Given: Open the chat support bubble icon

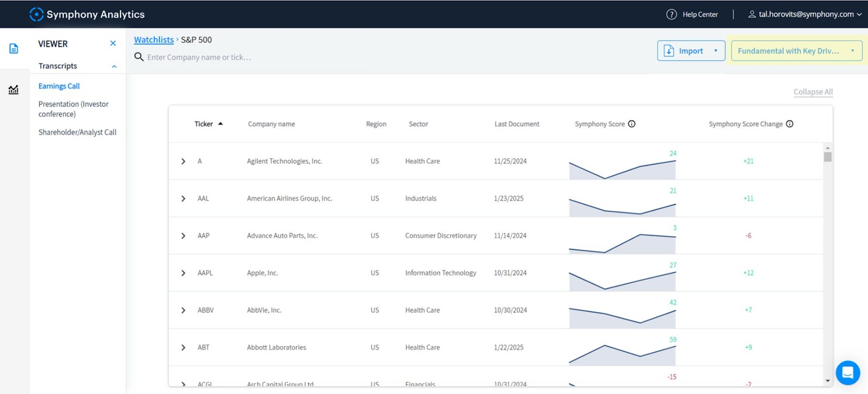Looking at the screenshot, I should 848,373.
